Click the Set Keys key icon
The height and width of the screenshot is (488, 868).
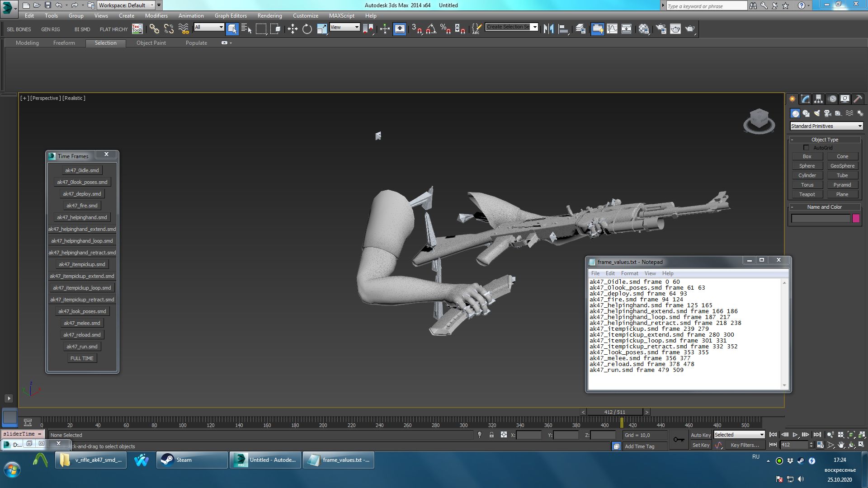[x=679, y=440]
